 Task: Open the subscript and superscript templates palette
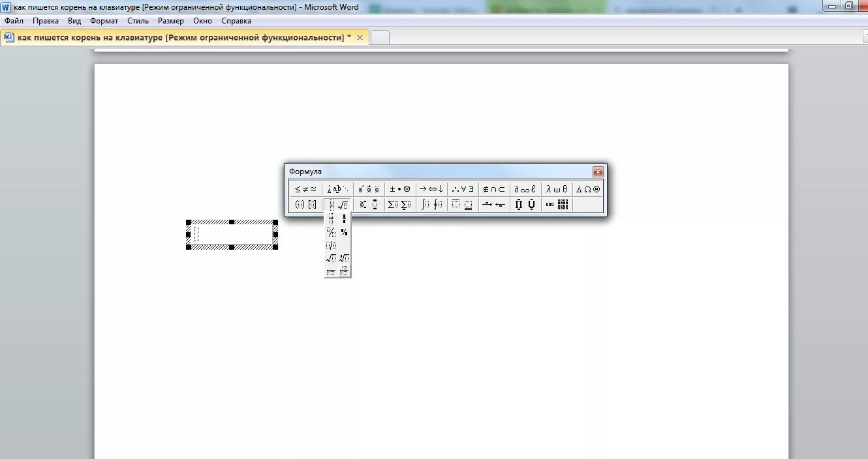click(x=368, y=205)
